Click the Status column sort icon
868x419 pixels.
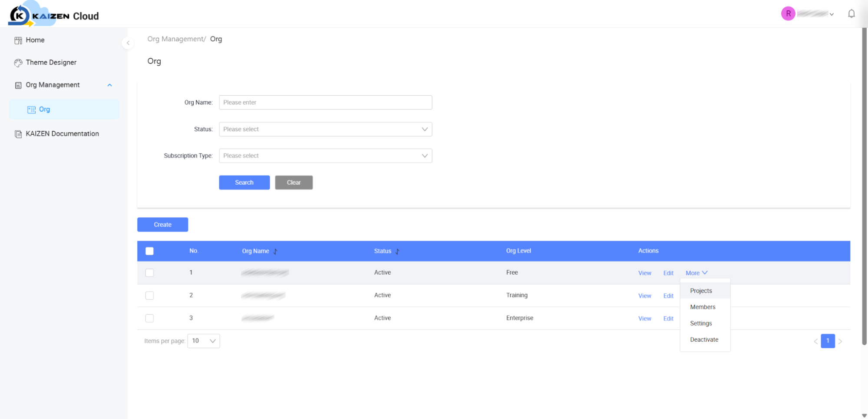(397, 251)
